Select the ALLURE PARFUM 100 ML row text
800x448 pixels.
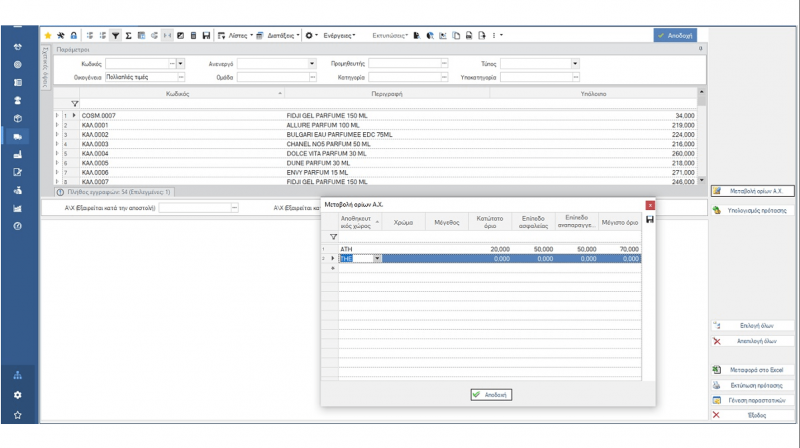[323, 125]
